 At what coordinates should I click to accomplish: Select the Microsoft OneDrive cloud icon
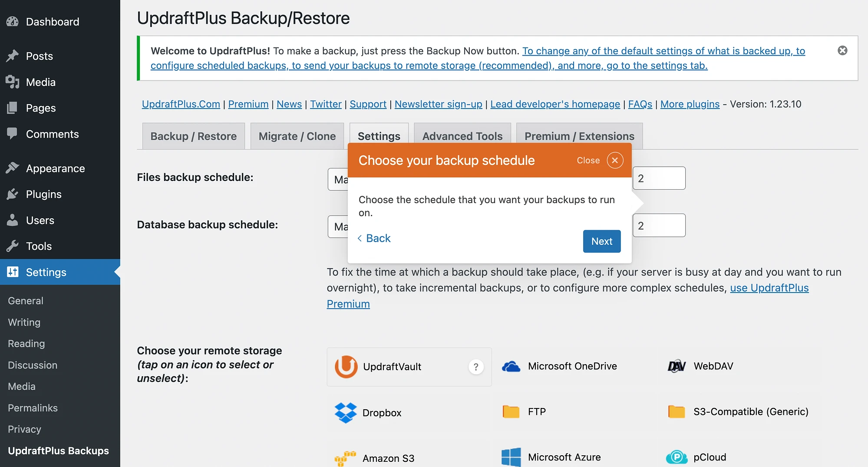(x=511, y=366)
